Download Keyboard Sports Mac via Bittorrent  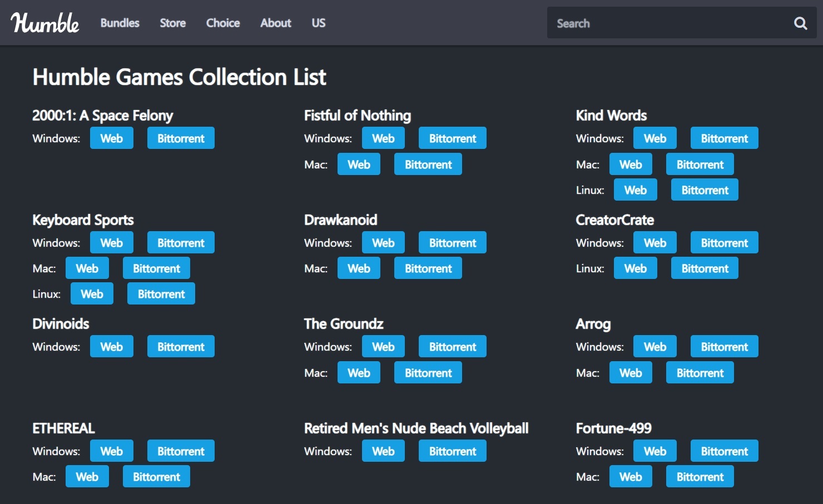pyautogui.click(x=156, y=268)
